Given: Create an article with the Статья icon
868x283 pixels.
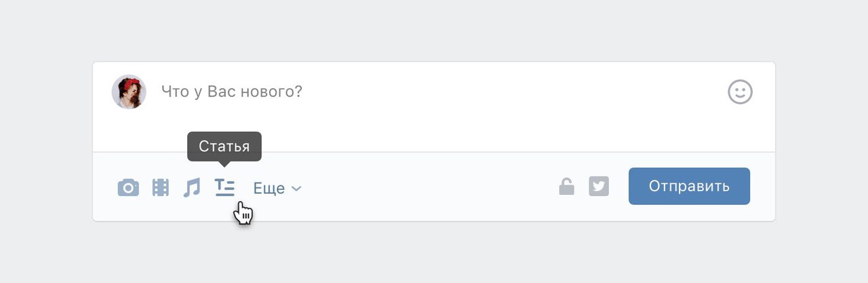Looking at the screenshot, I should [x=224, y=187].
